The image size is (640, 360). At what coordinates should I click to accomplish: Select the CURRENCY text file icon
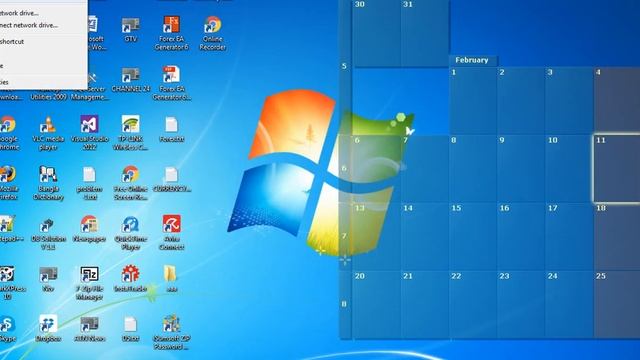171,180
